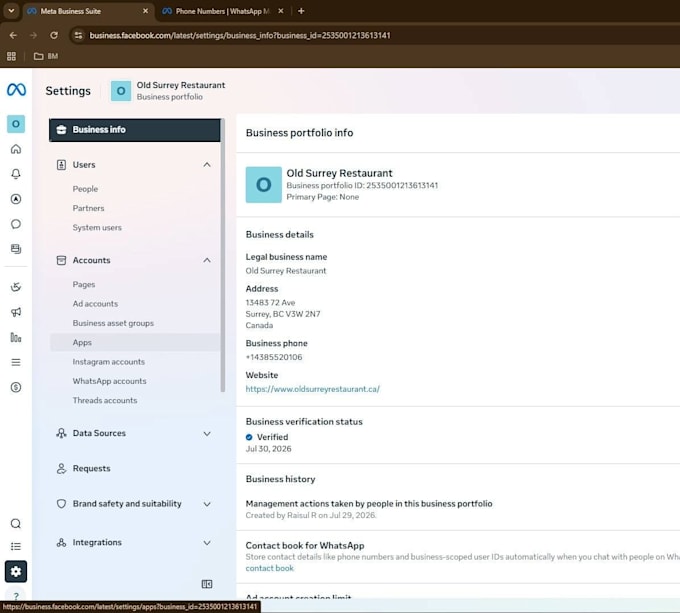
Task: Collapse the Users section chevron
Action: coord(207,165)
